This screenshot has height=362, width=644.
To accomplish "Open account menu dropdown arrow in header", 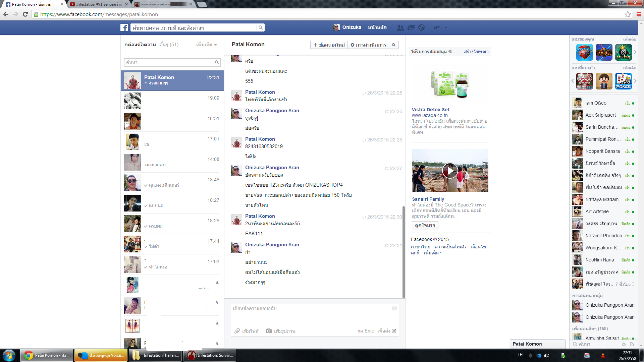I will (446, 27).
